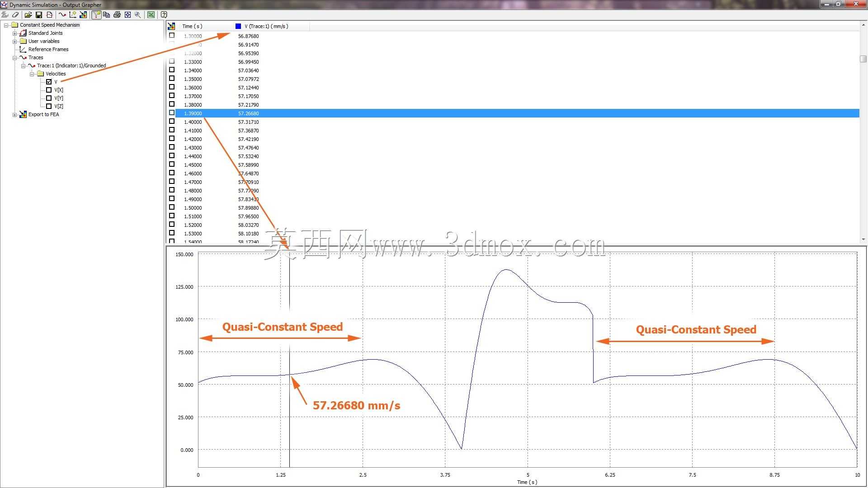This screenshot has width=868, height=488.
Task: Select Reference Frames tree item
Action: click(x=48, y=49)
